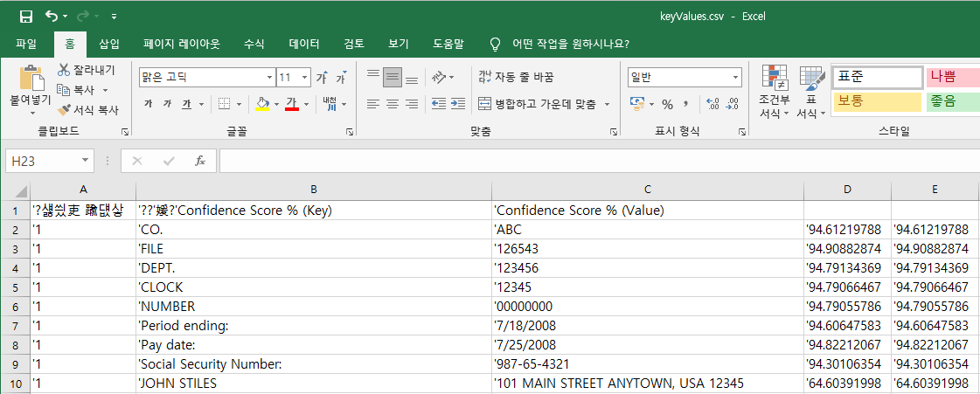980x394 pixels.
Task: Open the font group dialog launcher
Action: 349,132
